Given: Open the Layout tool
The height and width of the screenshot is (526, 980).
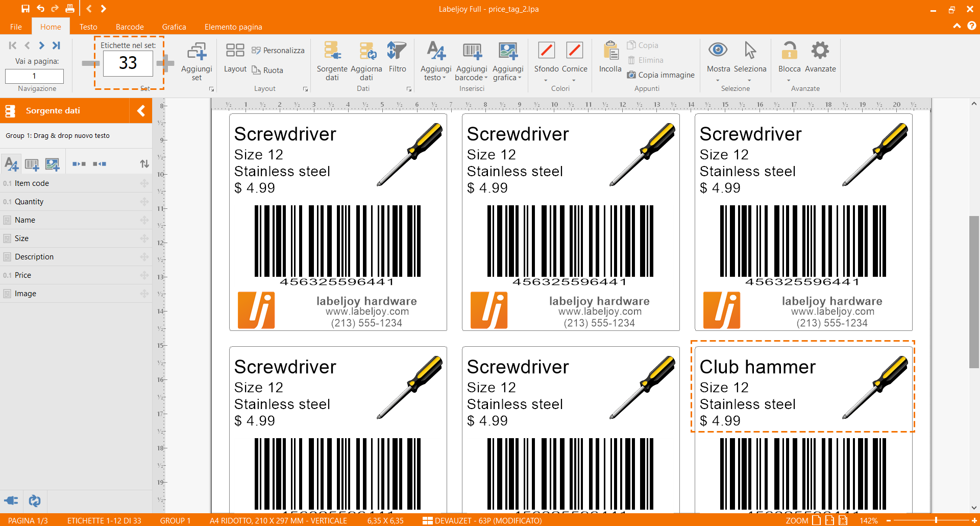Looking at the screenshot, I should click(235, 57).
